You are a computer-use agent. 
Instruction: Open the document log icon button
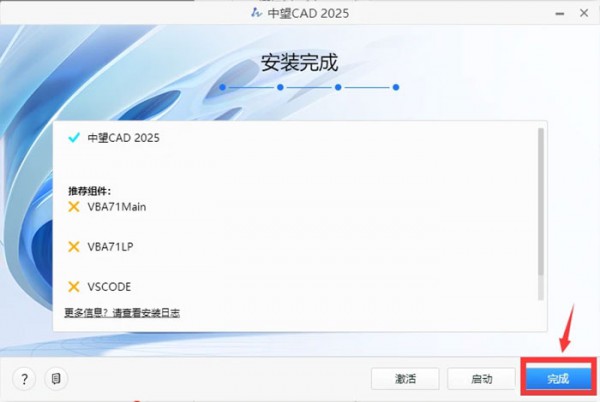(56, 379)
